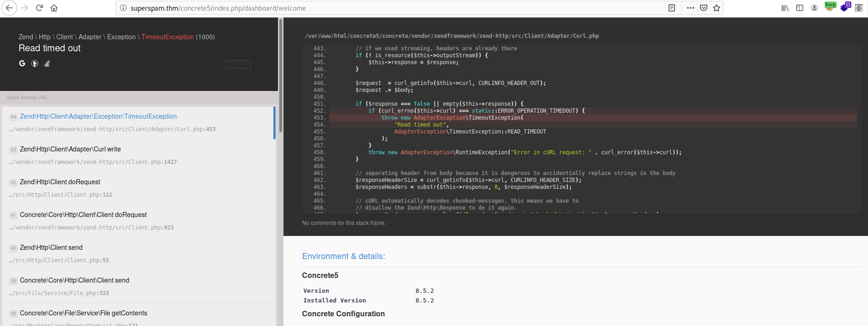Show browser sidebars
This screenshot has width=868, height=326.
point(800,8)
